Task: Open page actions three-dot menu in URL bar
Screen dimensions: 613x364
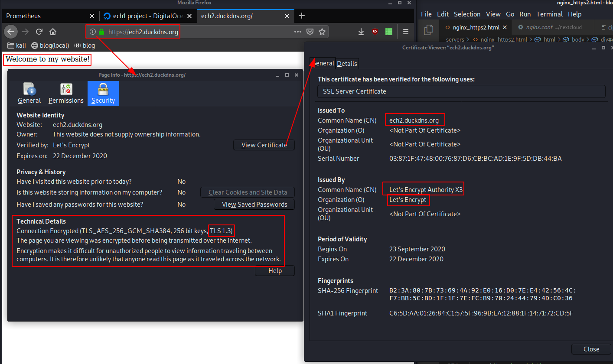Action: pos(298,32)
